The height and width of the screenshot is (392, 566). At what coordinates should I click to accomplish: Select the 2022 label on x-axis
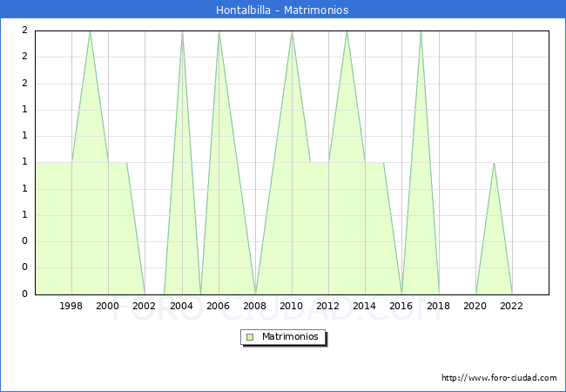(512, 306)
